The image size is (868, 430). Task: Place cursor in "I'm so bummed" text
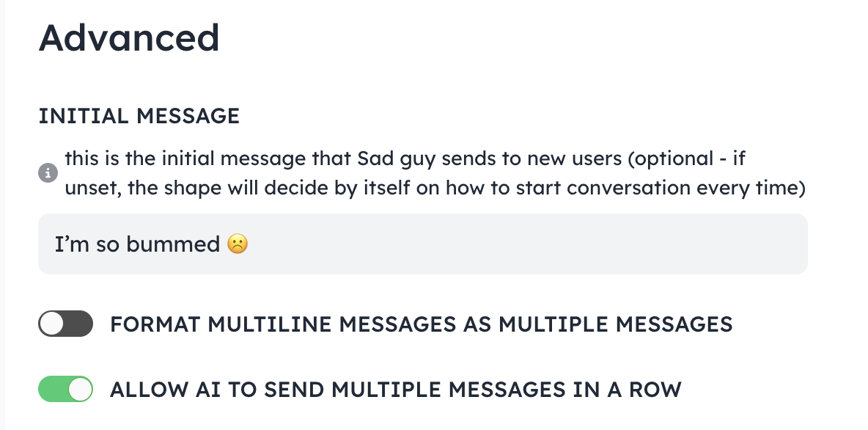(x=137, y=244)
